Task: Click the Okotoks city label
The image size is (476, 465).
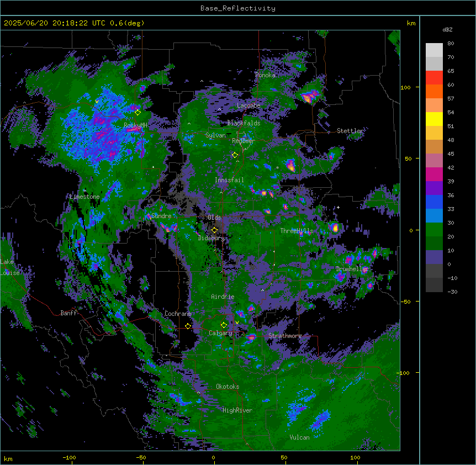Action: (228, 387)
